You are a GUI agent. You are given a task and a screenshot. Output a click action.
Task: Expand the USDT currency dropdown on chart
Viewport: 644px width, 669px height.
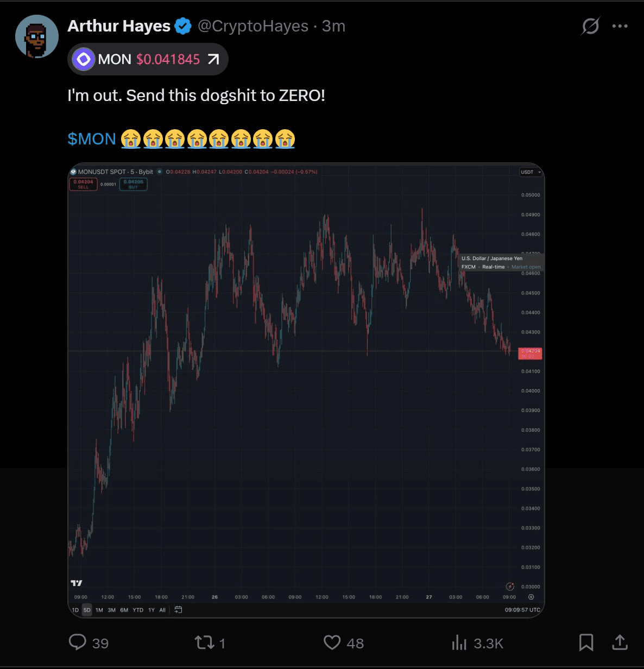(x=531, y=172)
